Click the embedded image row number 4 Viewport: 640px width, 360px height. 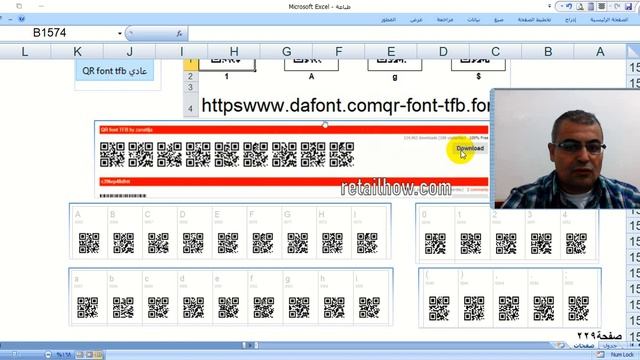click(x=190, y=109)
